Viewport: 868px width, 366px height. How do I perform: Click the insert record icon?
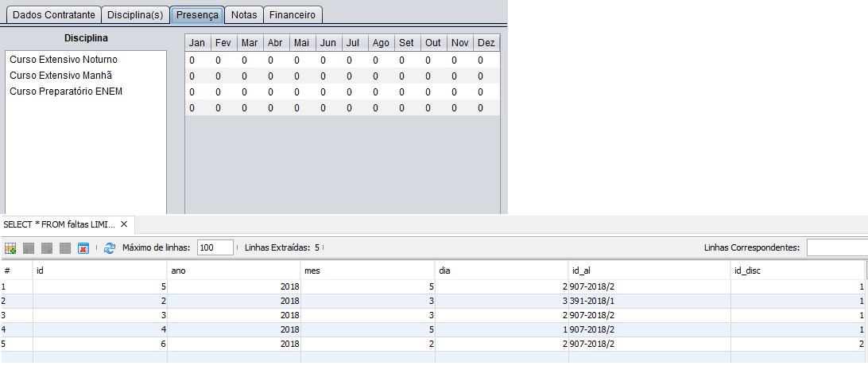[11, 248]
